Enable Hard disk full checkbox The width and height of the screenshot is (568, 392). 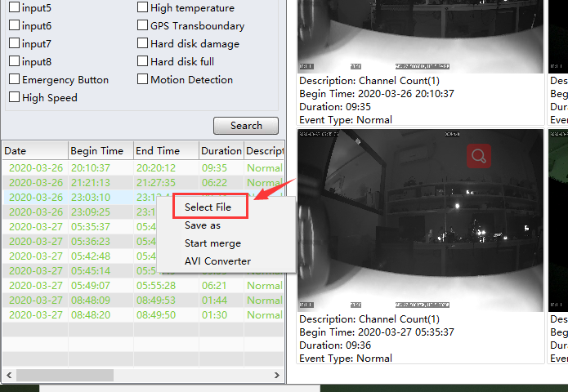point(142,60)
